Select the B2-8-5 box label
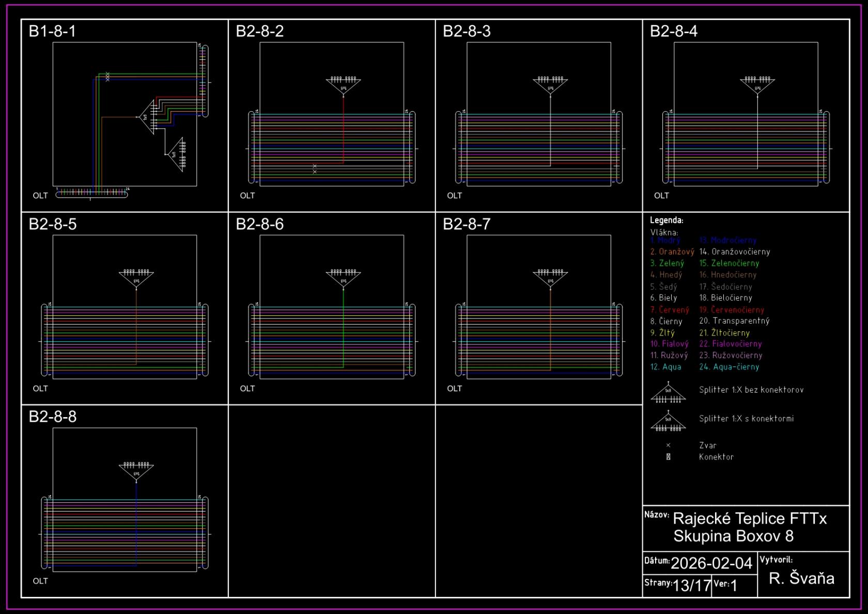 pyautogui.click(x=53, y=224)
